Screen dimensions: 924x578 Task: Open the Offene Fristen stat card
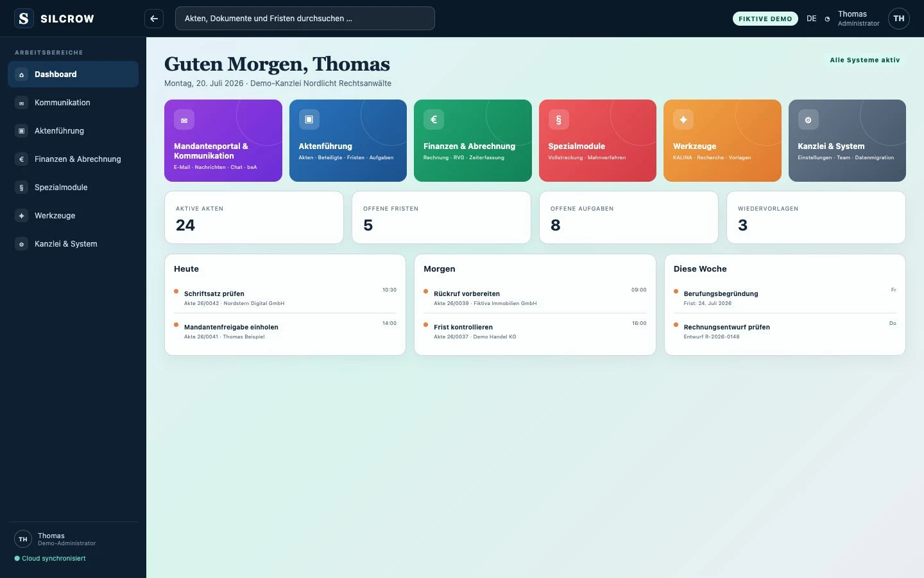pyautogui.click(x=441, y=218)
